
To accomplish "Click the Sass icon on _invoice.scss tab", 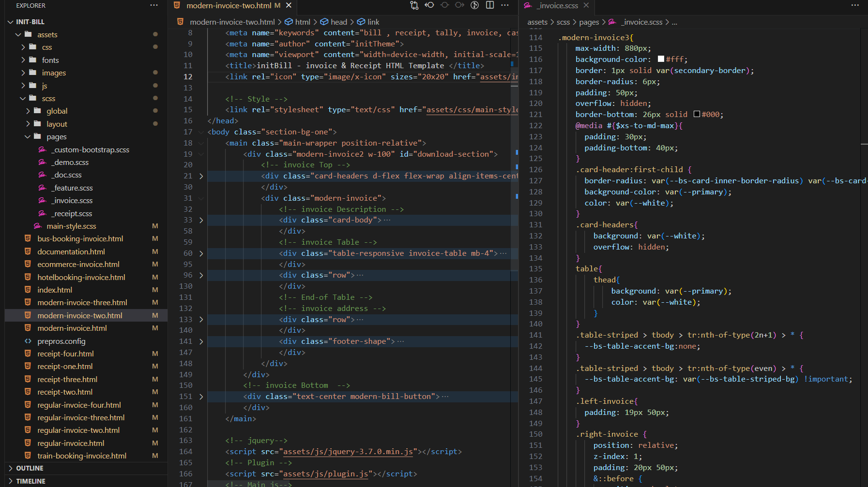I will [528, 5].
